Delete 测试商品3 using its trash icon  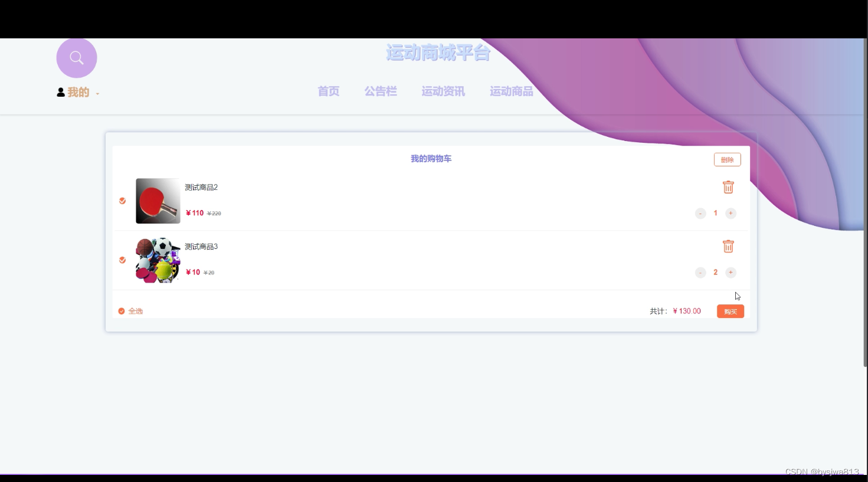click(x=728, y=246)
